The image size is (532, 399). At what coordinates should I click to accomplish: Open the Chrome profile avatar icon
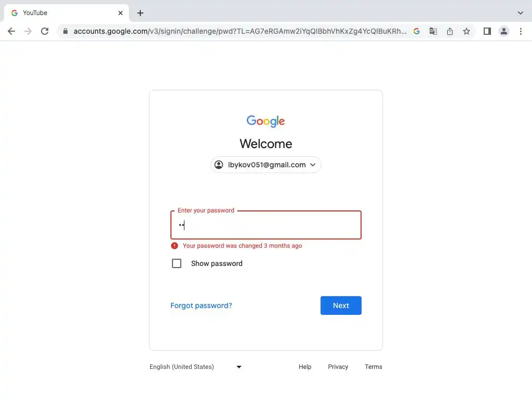504,31
